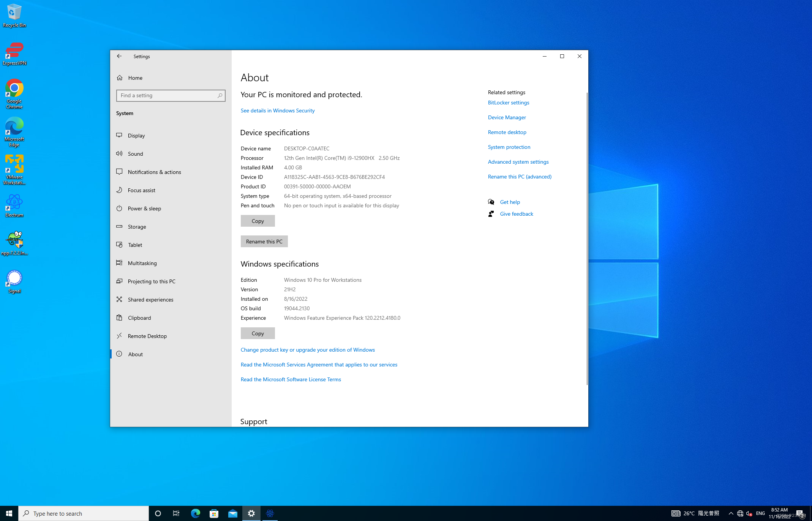Select Focus assist in the sidebar

pyautogui.click(x=141, y=190)
